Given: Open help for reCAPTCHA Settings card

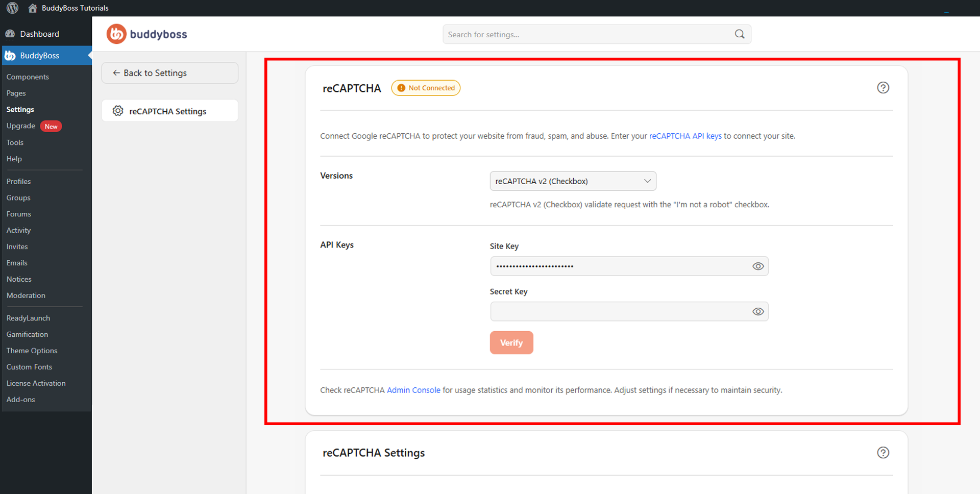Looking at the screenshot, I should (883, 453).
